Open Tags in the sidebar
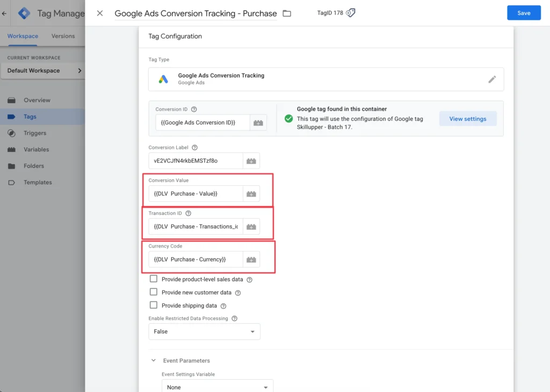This screenshot has height=392, width=550. click(x=42, y=117)
